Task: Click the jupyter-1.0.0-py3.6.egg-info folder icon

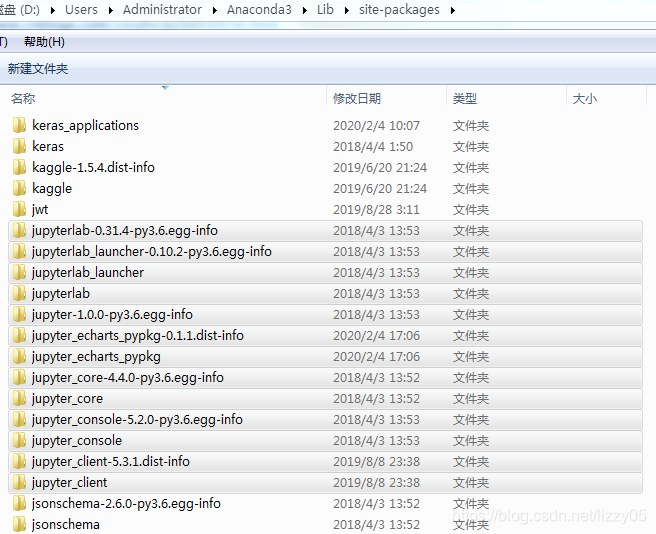Action: 19,314
